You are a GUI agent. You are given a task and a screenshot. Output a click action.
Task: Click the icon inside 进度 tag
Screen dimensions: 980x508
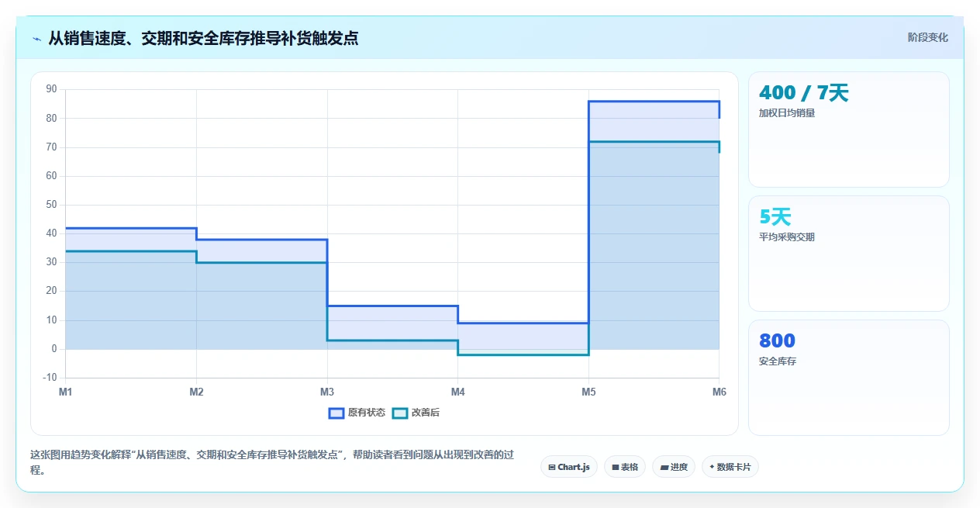tap(664, 468)
